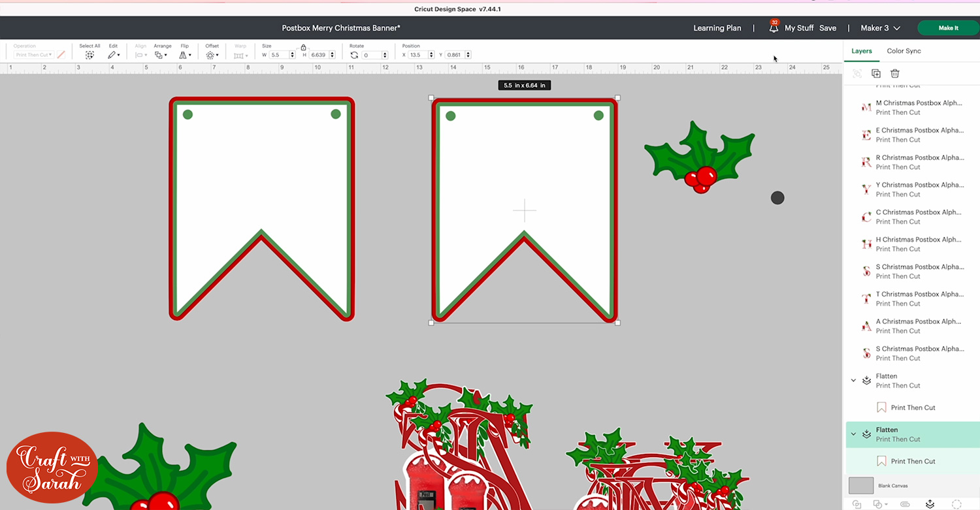Image resolution: width=980 pixels, height=510 pixels.
Task: Open My Stuff
Action: 799,28
